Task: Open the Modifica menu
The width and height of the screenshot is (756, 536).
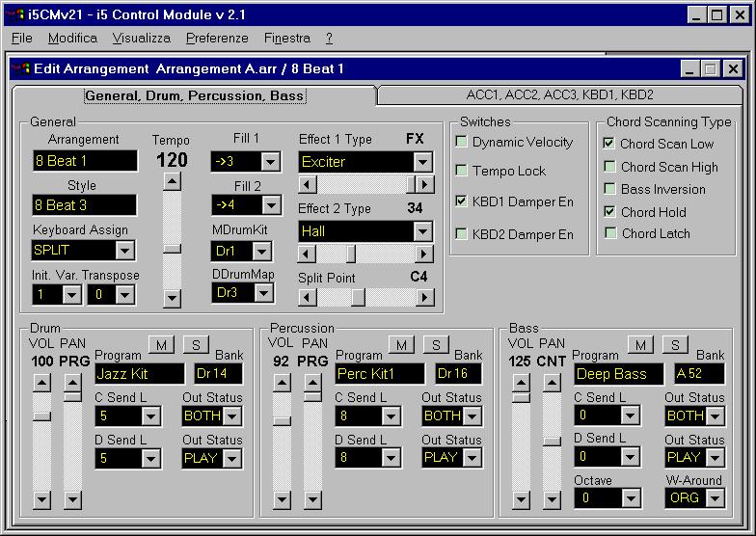Action: 72,39
